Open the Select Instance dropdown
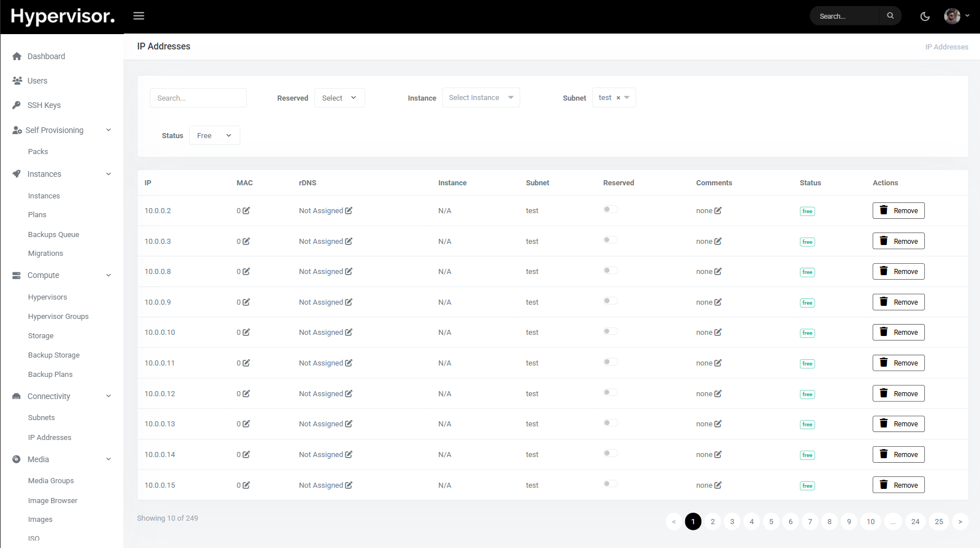The height and width of the screenshot is (548, 980). click(x=481, y=98)
